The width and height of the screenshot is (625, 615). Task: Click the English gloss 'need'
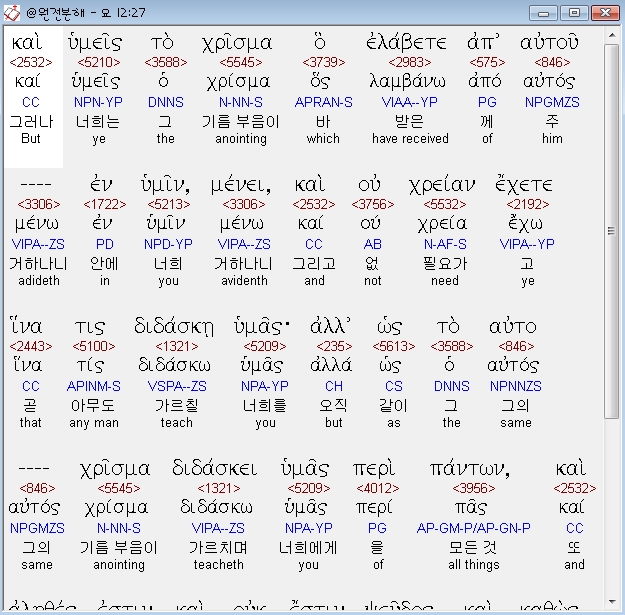click(445, 281)
